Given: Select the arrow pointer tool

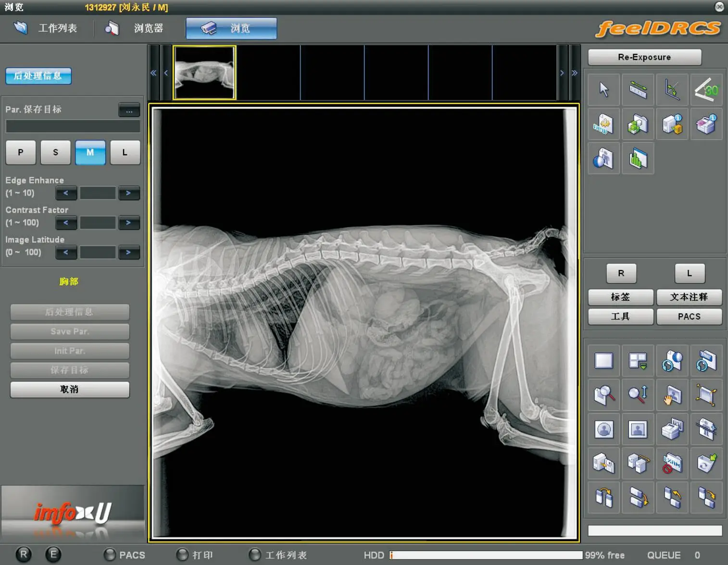Looking at the screenshot, I should [x=604, y=90].
